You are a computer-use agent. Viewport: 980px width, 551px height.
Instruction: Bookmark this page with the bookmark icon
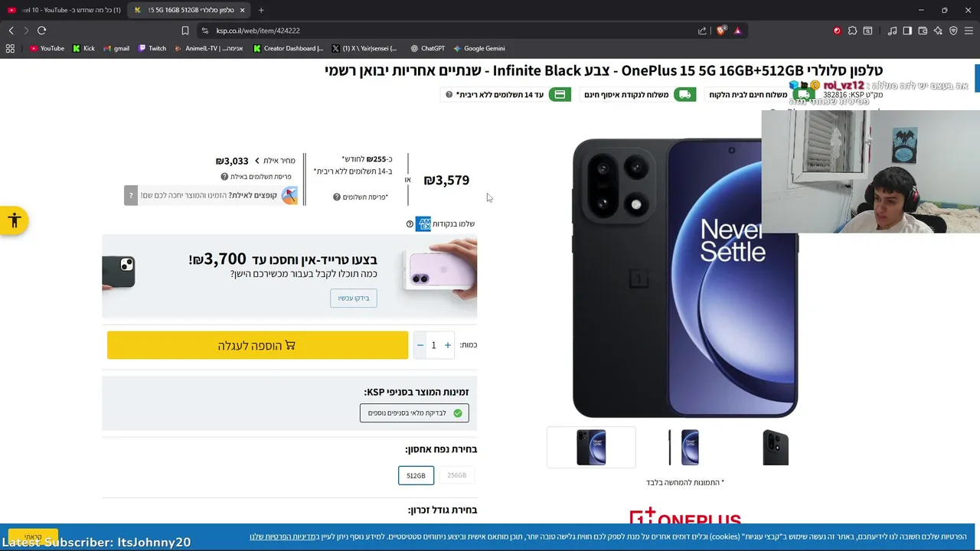point(185,31)
